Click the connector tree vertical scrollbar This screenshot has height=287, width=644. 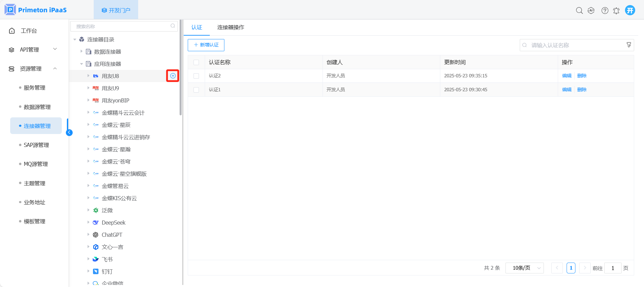181,68
